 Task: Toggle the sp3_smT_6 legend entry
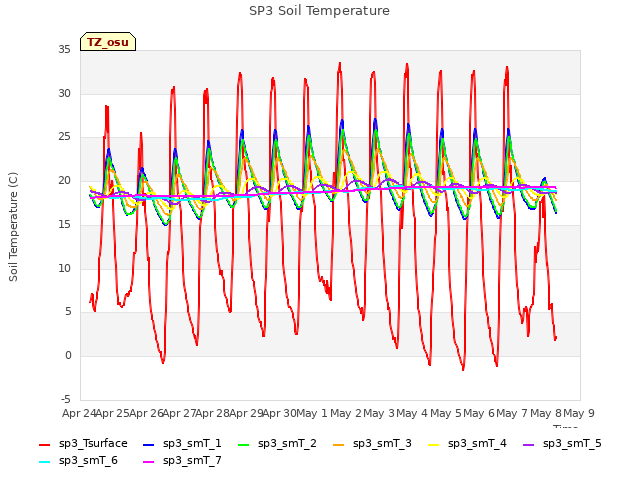[x=78, y=460]
